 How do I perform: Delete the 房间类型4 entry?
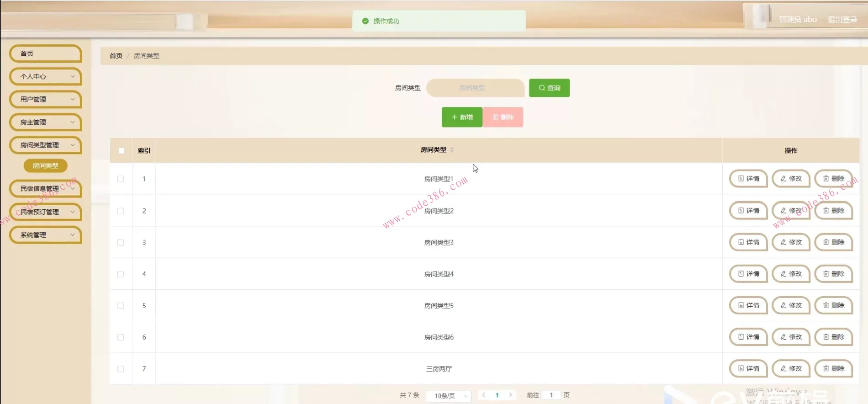point(834,274)
